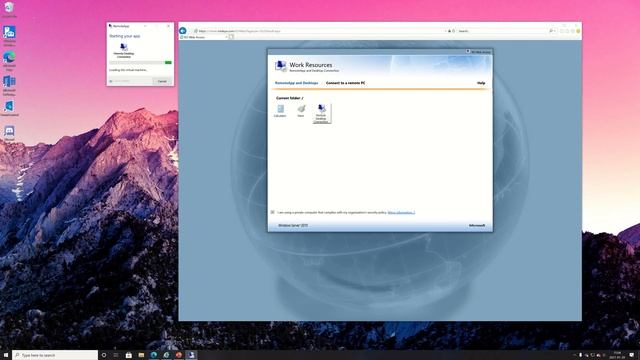Switch to Edge in the taskbar
This screenshot has width=640, height=360.
153,355
